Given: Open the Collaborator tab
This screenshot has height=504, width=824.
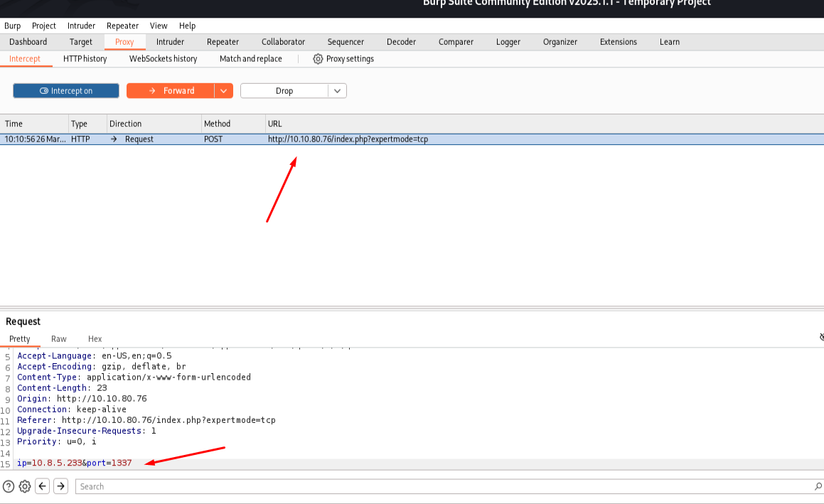Looking at the screenshot, I should click(283, 42).
